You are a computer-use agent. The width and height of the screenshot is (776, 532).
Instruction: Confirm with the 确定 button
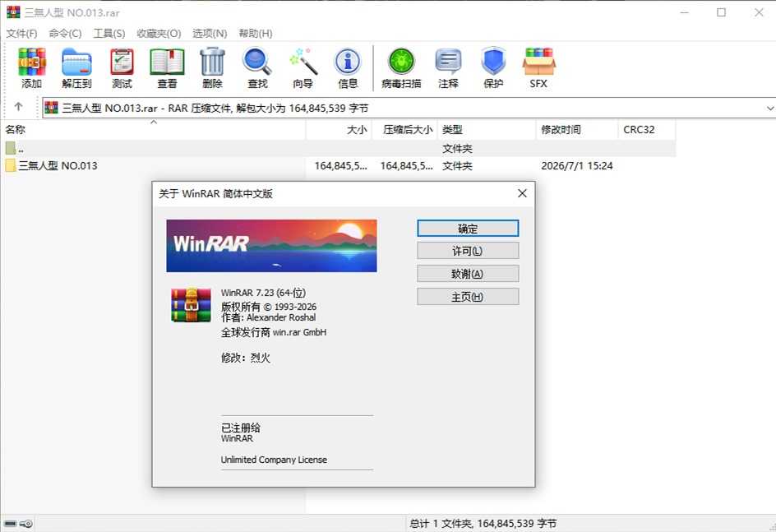click(x=468, y=228)
